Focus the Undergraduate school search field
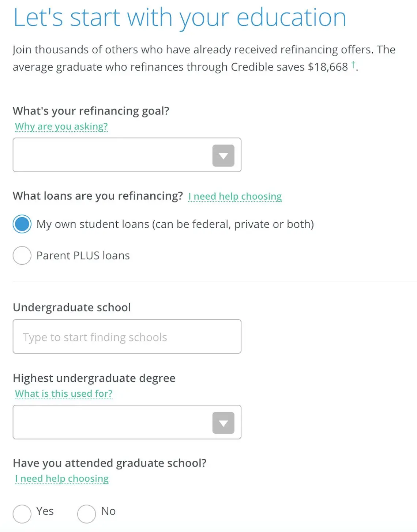 127,337
